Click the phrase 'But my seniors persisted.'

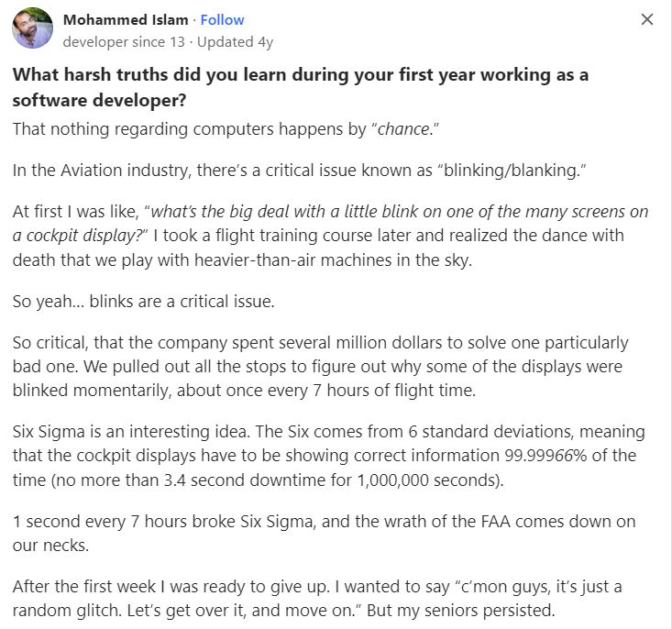pos(461,610)
